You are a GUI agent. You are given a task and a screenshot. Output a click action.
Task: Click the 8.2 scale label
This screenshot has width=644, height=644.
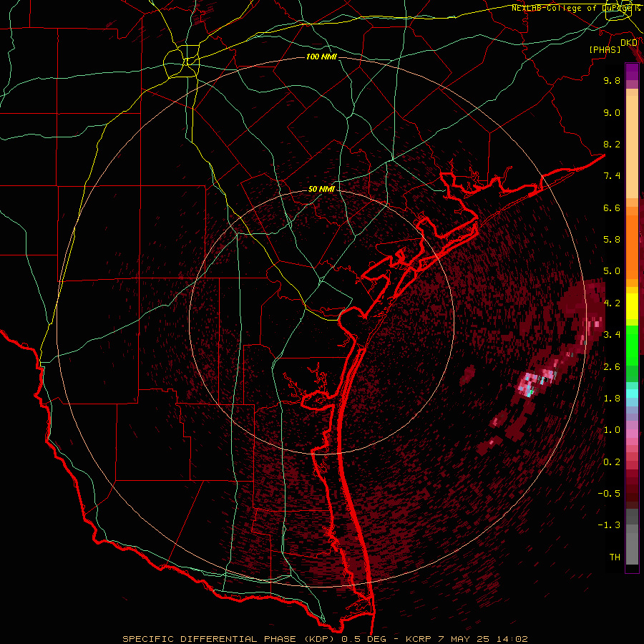612,144
